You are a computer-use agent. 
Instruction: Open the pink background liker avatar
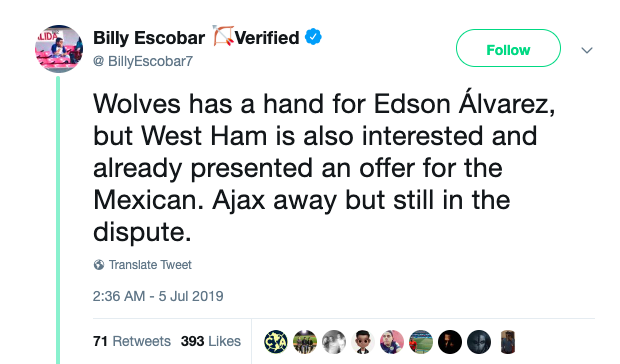(392, 342)
